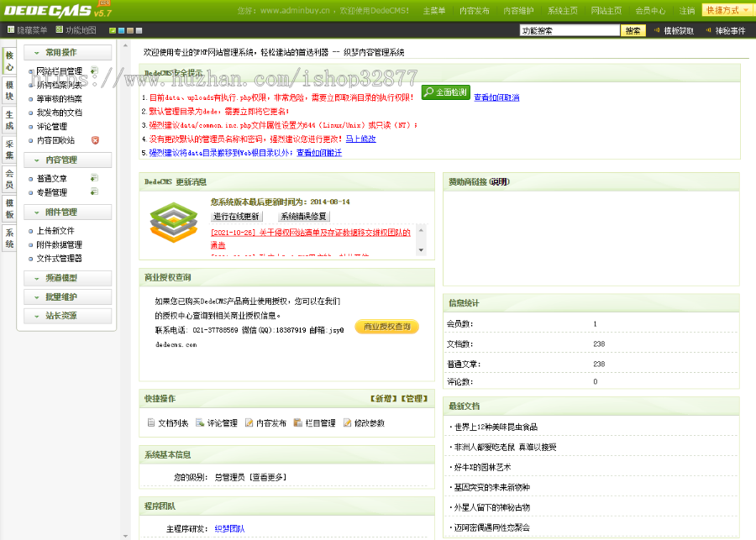Screen dimensions: 756x540
Task: Open the 网站主页 top menu item
Action: click(606, 11)
